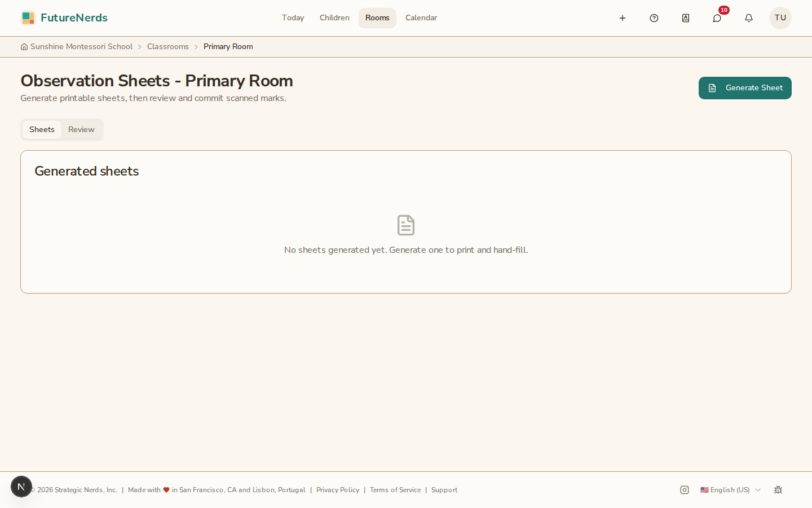Click the bug report icon
Image resolution: width=812 pixels, height=508 pixels.
pyautogui.click(x=778, y=490)
